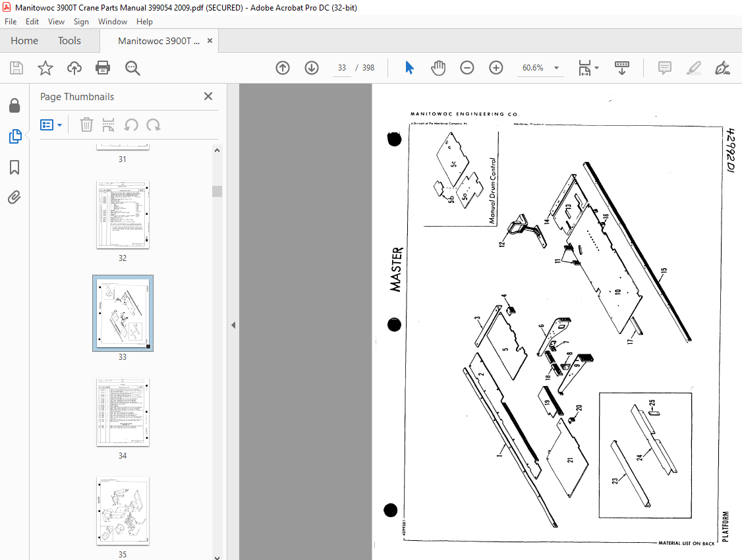Image resolution: width=742 pixels, height=560 pixels.
Task: Open the File menu
Action: point(11,22)
